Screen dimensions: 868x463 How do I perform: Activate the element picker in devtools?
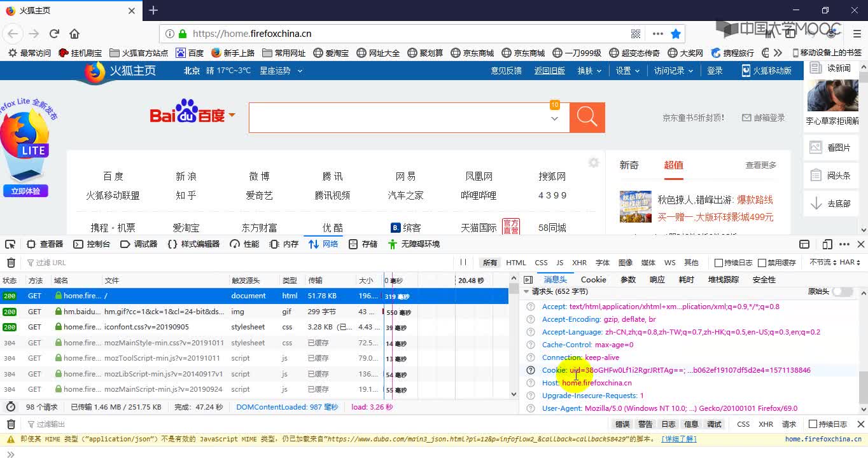10,244
